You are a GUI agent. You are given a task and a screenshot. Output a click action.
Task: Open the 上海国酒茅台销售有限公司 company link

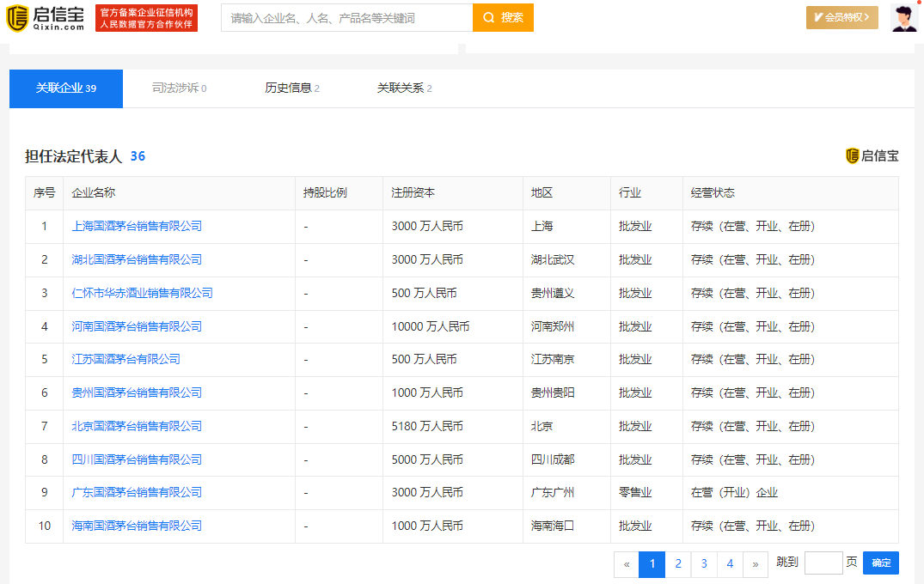click(x=137, y=227)
